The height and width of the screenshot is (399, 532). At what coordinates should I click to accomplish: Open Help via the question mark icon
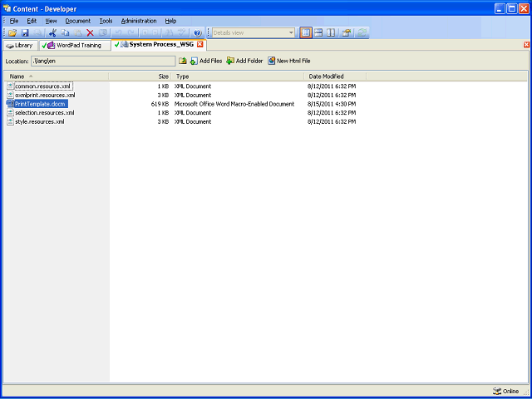(x=198, y=33)
